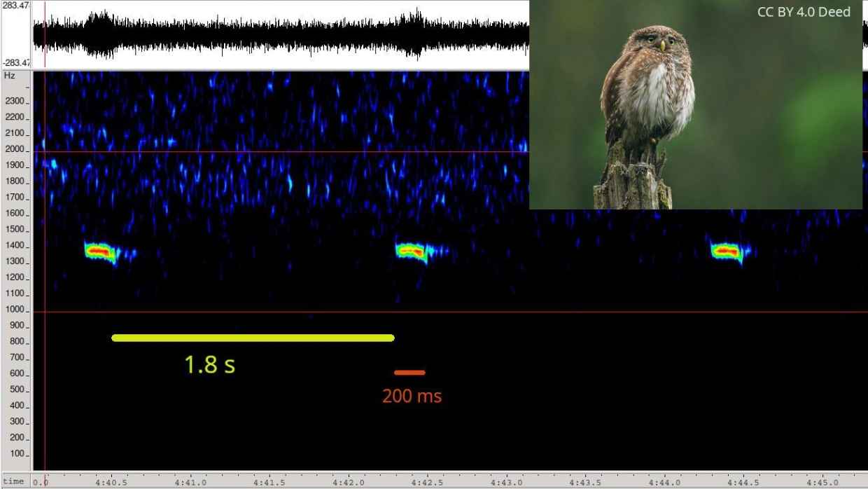Click the owl photo thumbnail

pyautogui.click(x=695, y=105)
